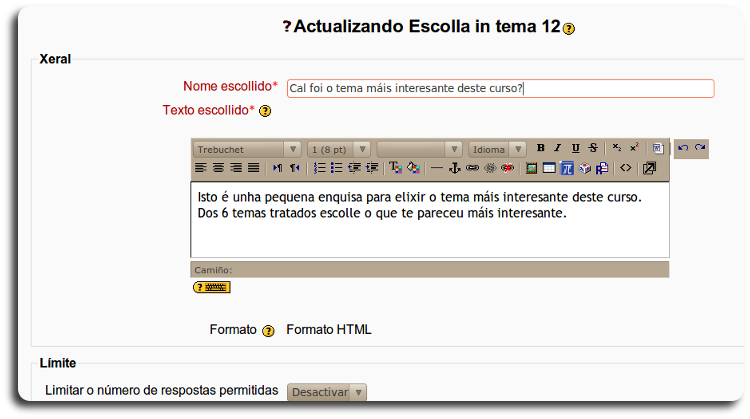
Task: Click 'Limitar o número de respostas permitidas' label
Action: (162, 390)
